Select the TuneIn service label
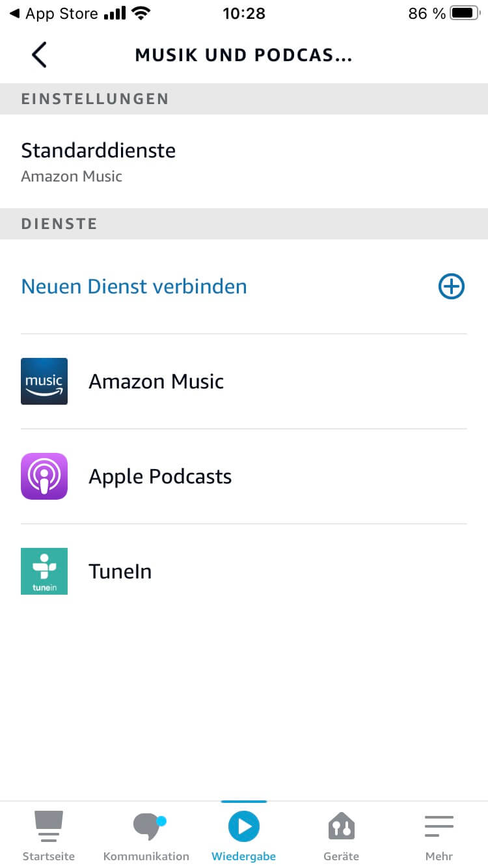This screenshot has height=868, width=488. (x=120, y=571)
